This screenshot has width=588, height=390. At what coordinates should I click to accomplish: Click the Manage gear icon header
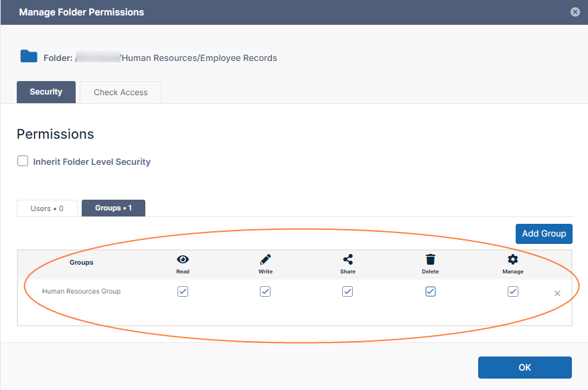[513, 260]
